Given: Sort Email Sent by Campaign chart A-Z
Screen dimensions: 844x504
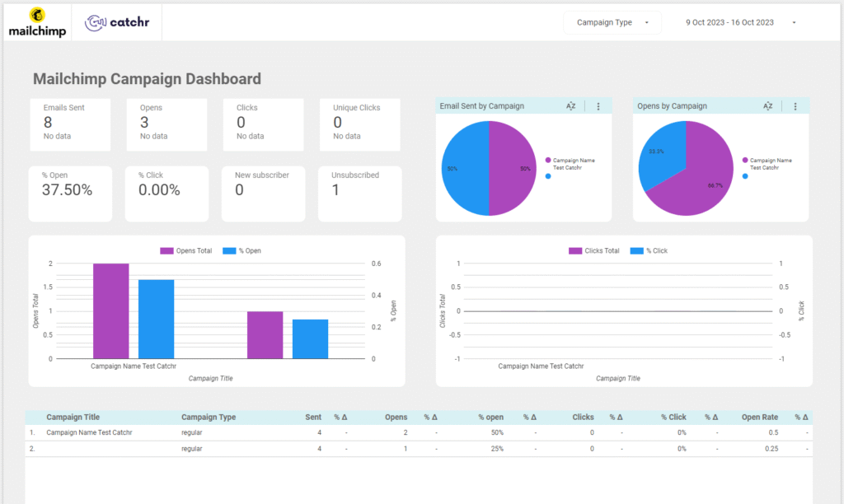Looking at the screenshot, I should [x=570, y=106].
